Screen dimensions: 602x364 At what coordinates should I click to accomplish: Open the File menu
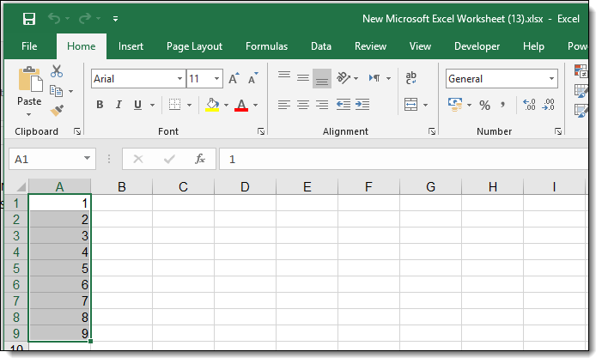click(29, 46)
